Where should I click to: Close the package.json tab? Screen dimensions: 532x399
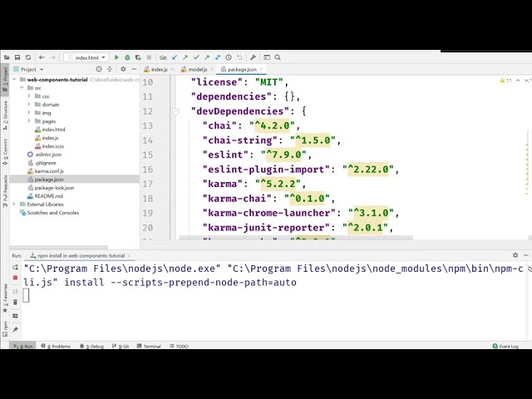[261, 69]
